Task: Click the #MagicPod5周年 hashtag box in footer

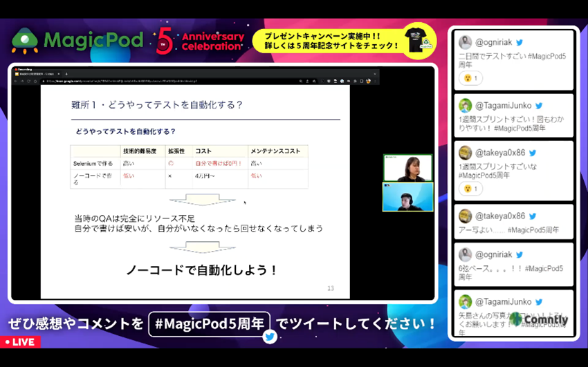Action: click(x=209, y=324)
